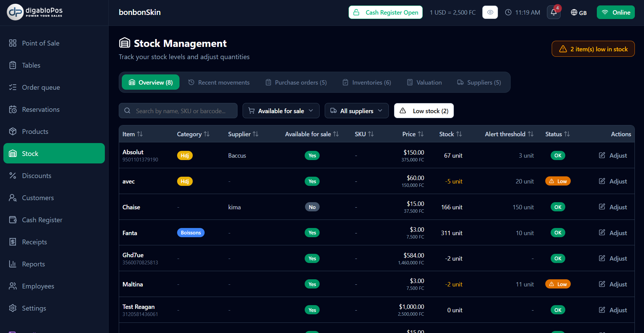644x333 pixels.
Task: Expand the All suppliers dropdown
Action: (x=357, y=111)
